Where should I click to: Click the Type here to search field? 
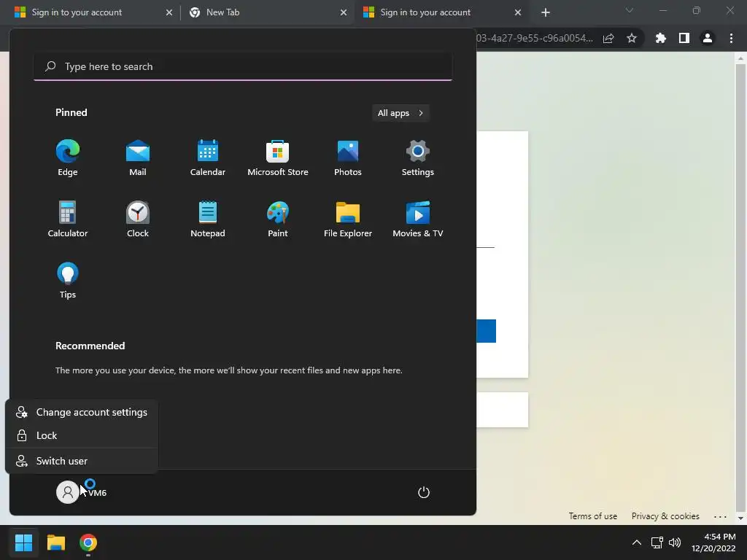243,66
